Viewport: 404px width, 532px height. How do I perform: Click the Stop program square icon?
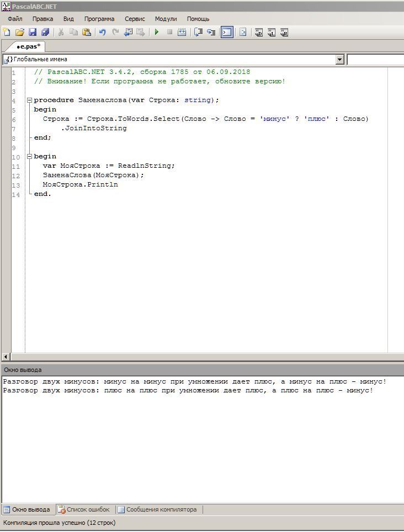click(x=169, y=32)
